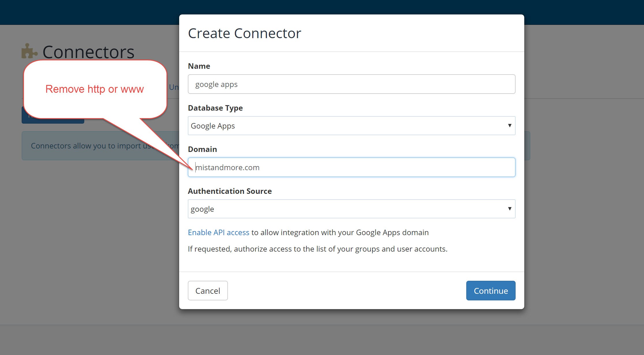Click the caret on the Authentication Source selector
This screenshot has height=355, width=644.
[510, 209]
